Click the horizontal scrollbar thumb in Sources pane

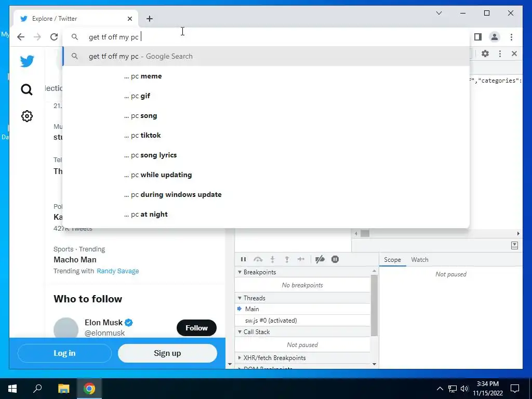(365, 233)
